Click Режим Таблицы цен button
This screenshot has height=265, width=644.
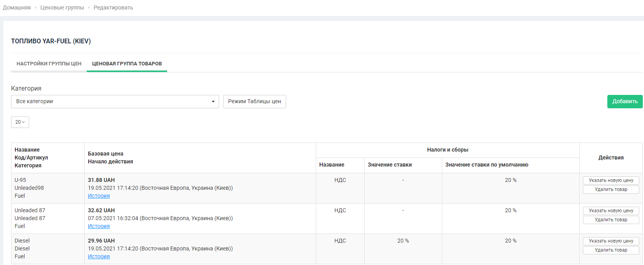pyautogui.click(x=254, y=102)
